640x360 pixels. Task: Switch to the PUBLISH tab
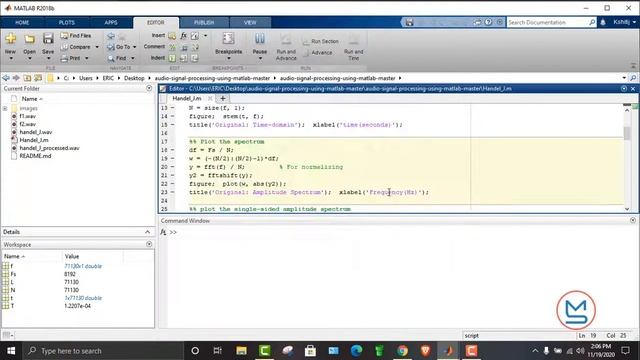(x=204, y=22)
